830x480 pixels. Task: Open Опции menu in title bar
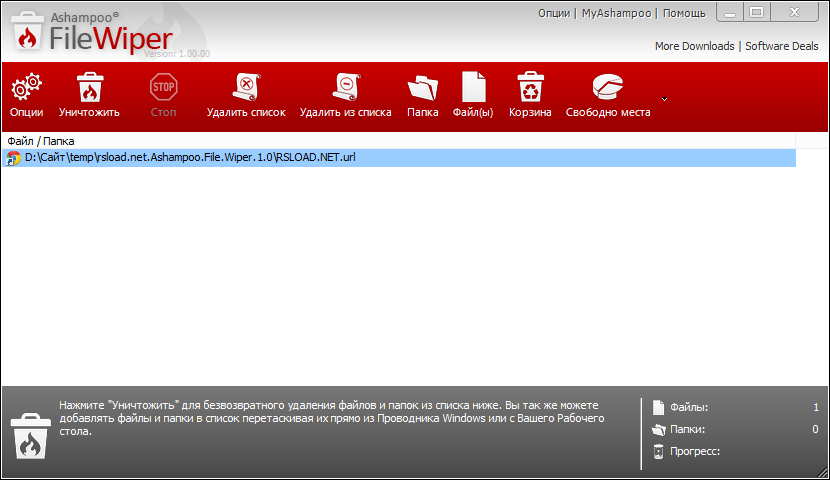click(x=554, y=13)
